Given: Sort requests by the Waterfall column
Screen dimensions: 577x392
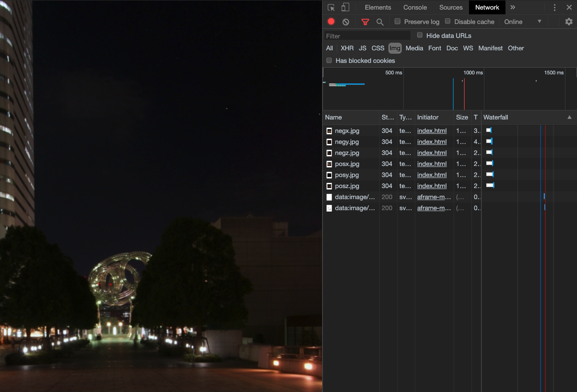Looking at the screenshot, I should point(495,117).
